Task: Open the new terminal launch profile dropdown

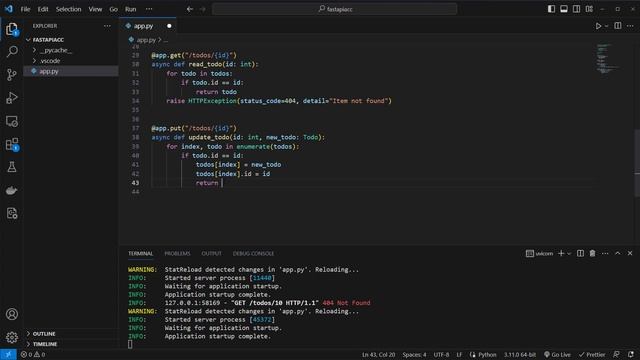Action: tap(569, 254)
